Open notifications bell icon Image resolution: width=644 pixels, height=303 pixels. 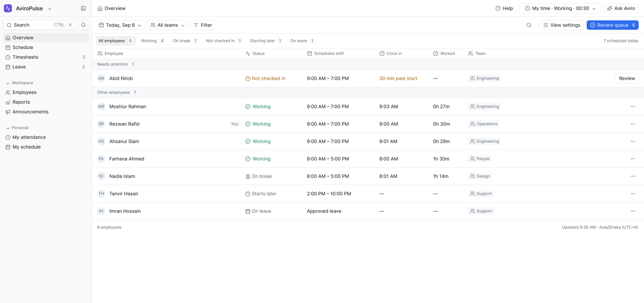83,25
